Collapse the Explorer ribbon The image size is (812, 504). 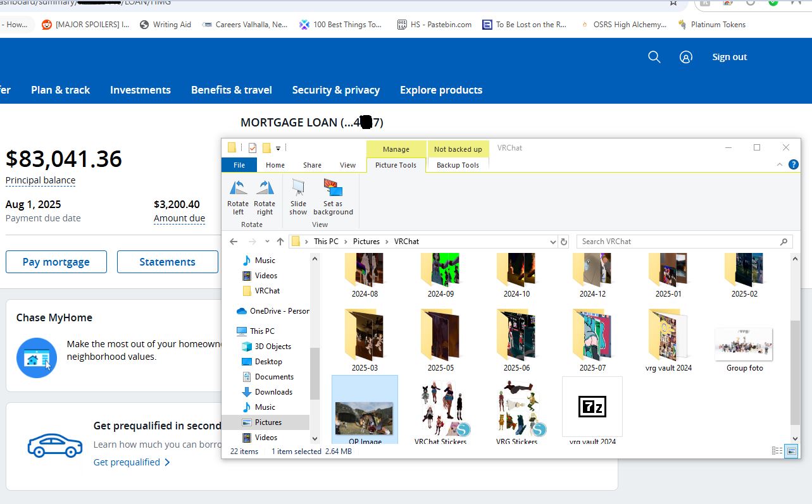click(x=780, y=164)
